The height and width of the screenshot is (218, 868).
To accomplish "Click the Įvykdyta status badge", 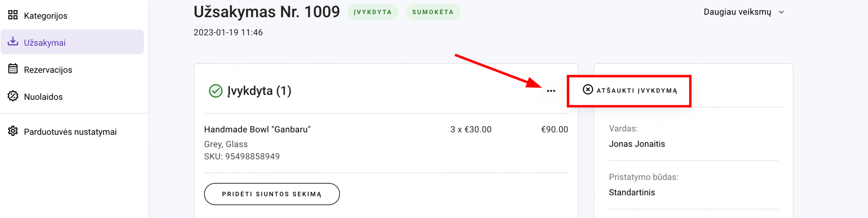I will click(x=373, y=12).
